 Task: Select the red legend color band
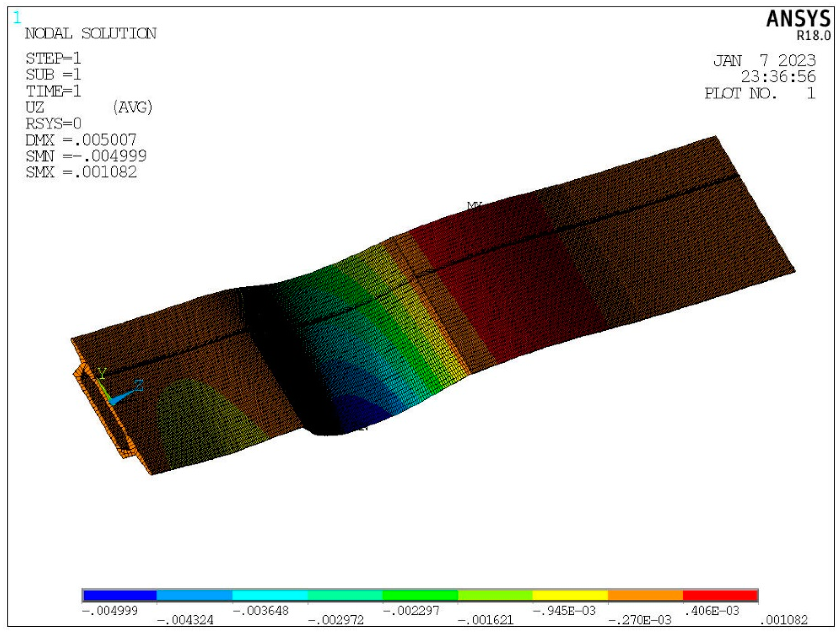(721, 595)
